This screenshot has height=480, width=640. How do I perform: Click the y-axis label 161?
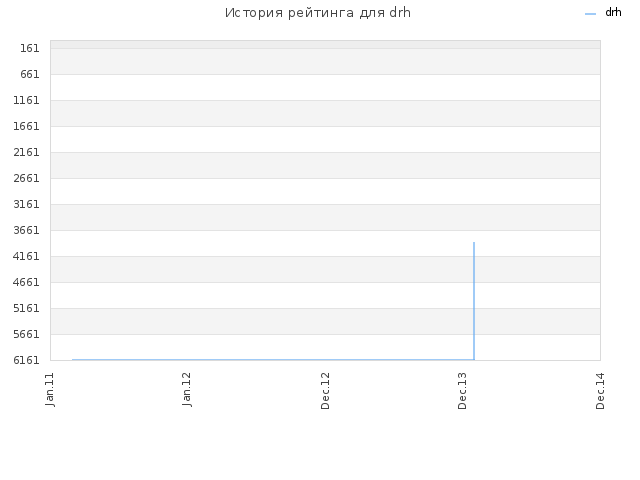click(30, 49)
